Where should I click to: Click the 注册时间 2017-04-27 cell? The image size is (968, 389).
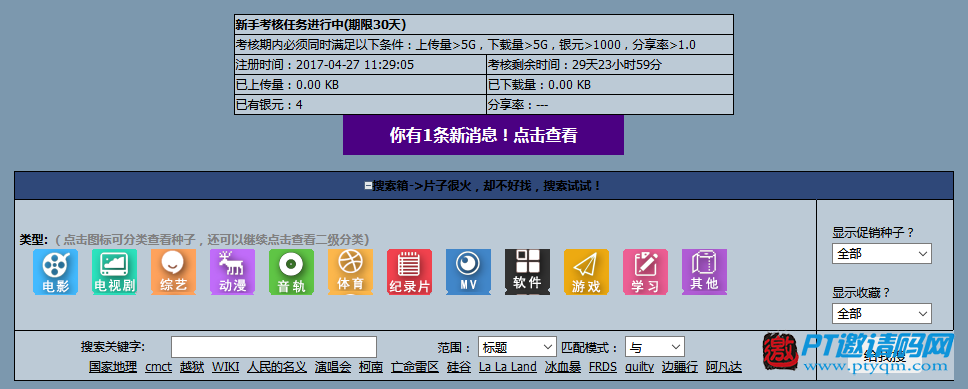(x=361, y=65)
